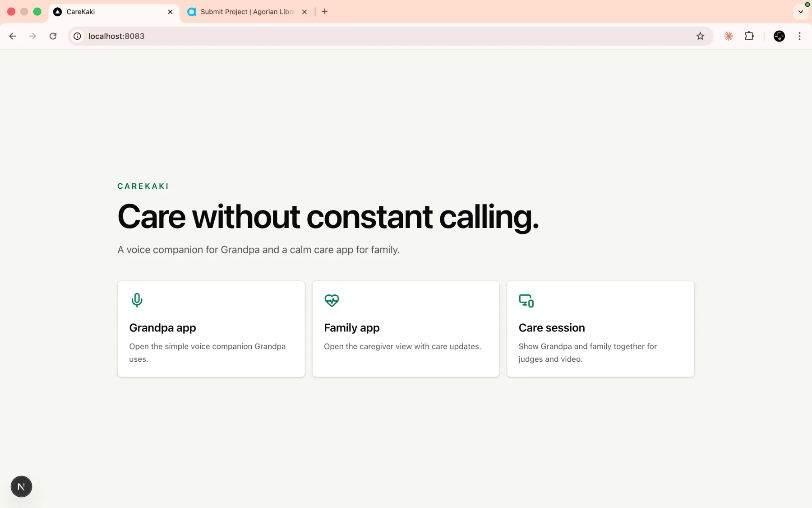Open the Chrome three-dot menu
The image size is (812, 508).
(x=799, y=36)
